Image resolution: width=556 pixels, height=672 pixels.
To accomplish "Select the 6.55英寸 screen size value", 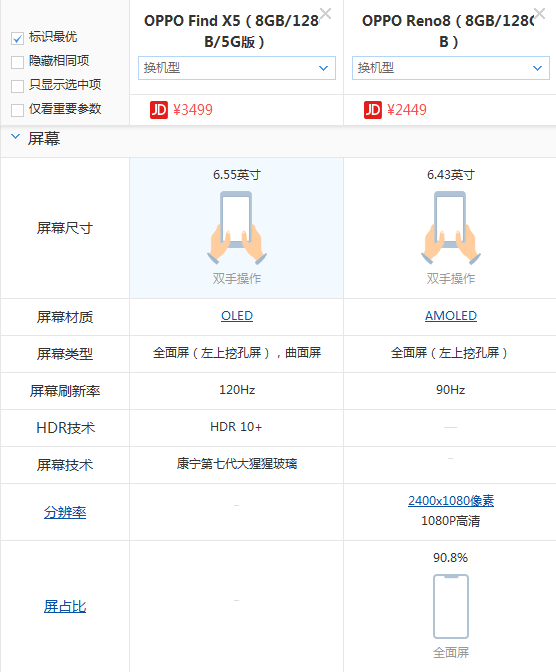I will pos(237,174).
